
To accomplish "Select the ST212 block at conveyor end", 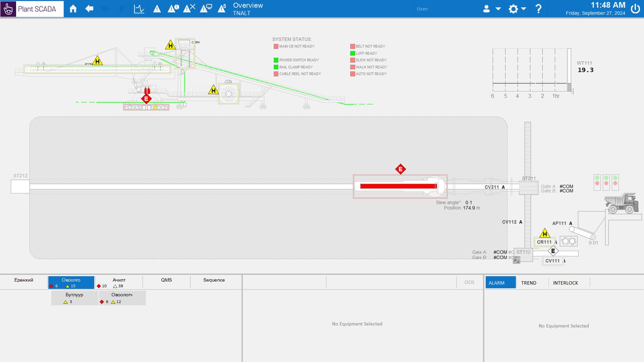I will click(20, 187).
